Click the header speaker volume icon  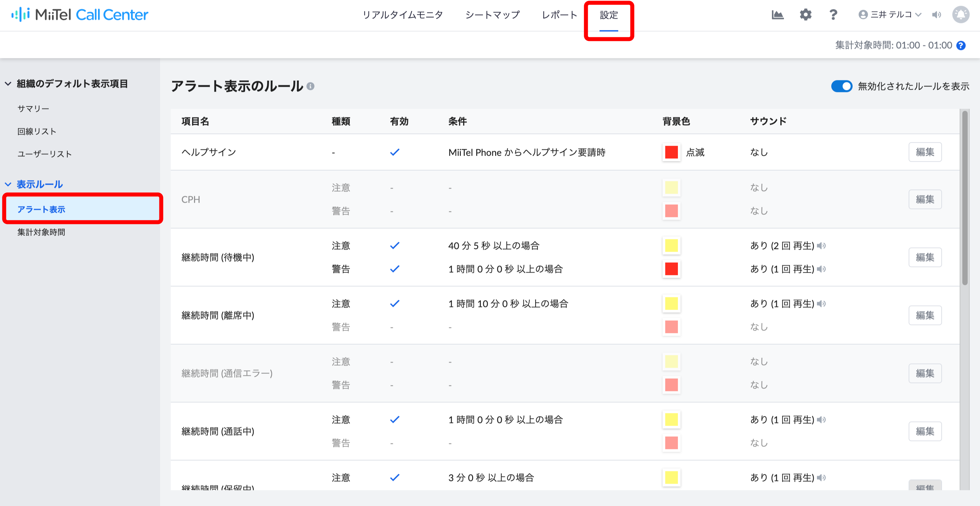coord(937,15)
